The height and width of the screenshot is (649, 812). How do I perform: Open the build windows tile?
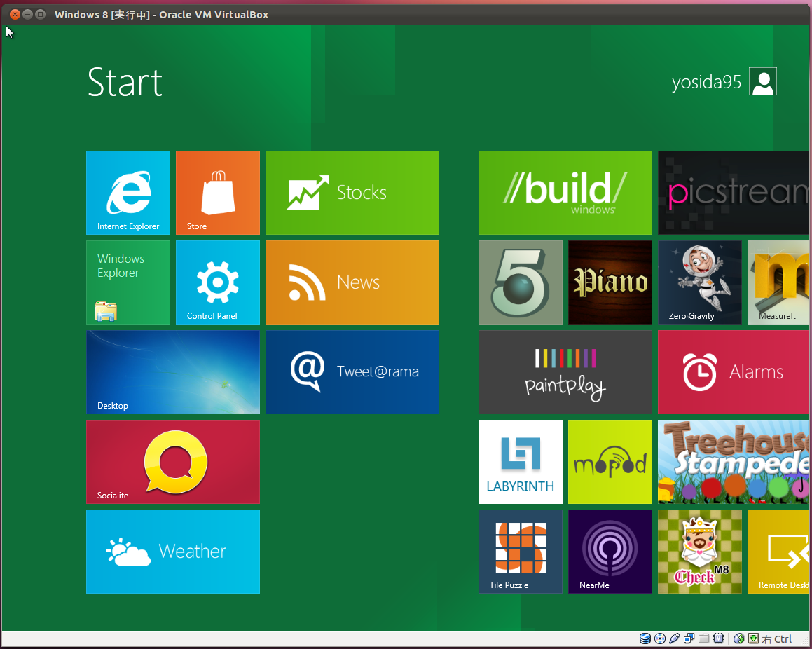(x=565, y=193)
